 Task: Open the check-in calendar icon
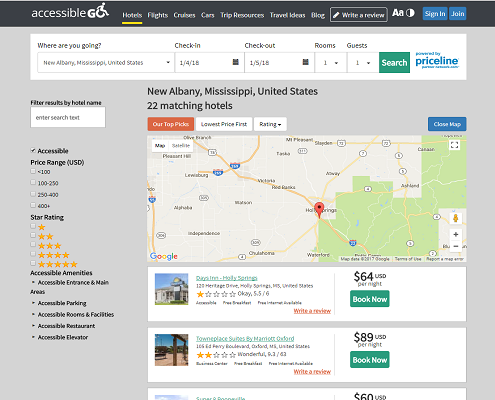tap(236, 62)
